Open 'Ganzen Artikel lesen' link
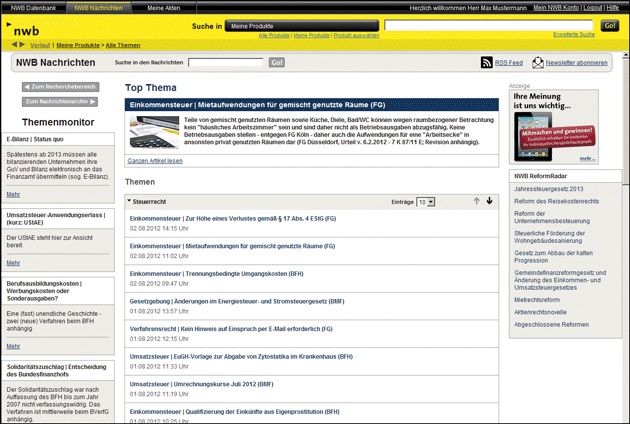Screen dimensions: 630x424 155,161
